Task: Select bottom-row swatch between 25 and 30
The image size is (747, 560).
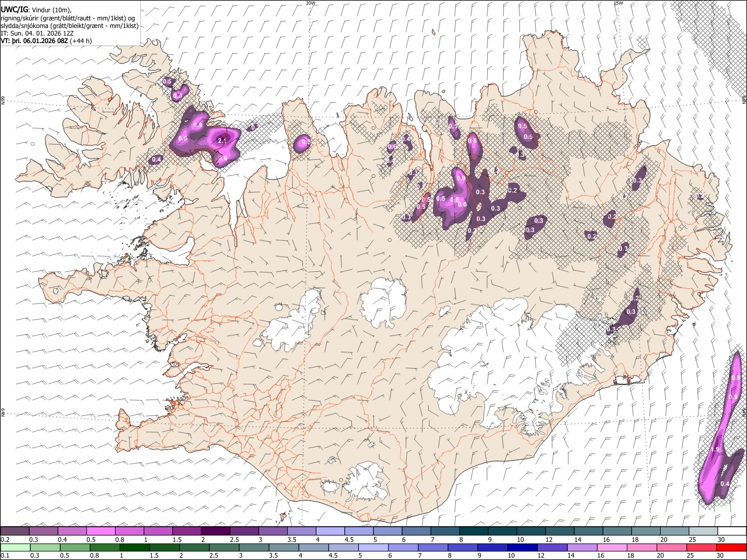Action: pyautogui.click(x=703, y=548)
